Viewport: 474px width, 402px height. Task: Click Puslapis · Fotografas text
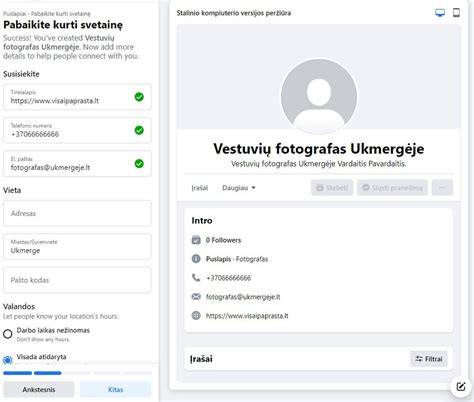tap(237, 259)
